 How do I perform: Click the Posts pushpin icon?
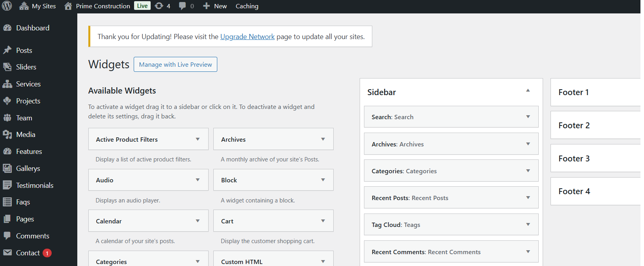pyautogui.click(x=7, y=50)
